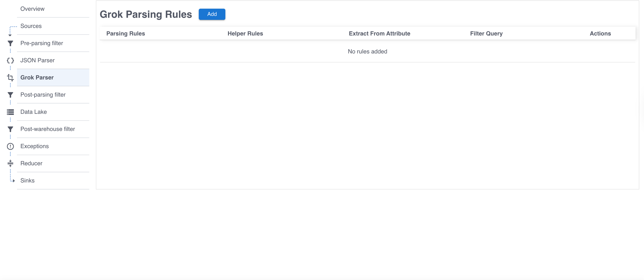This screenshot has height=280, width=644.
Task: Select Exceptions in the pipeline sidebar
Action: point(35,146)
